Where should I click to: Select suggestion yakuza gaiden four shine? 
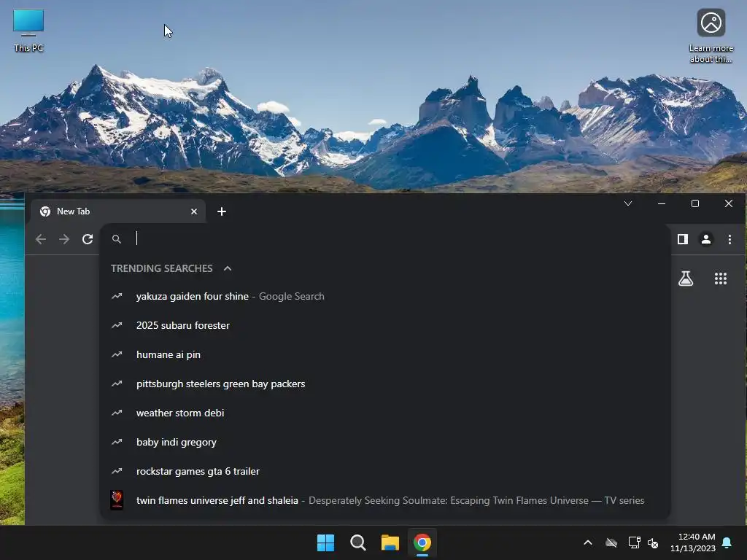point(385,296)
